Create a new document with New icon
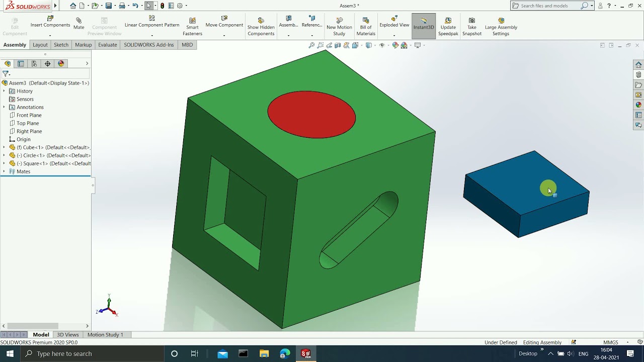The width and height of the screenshot is (644, 362). pos(82,6)
